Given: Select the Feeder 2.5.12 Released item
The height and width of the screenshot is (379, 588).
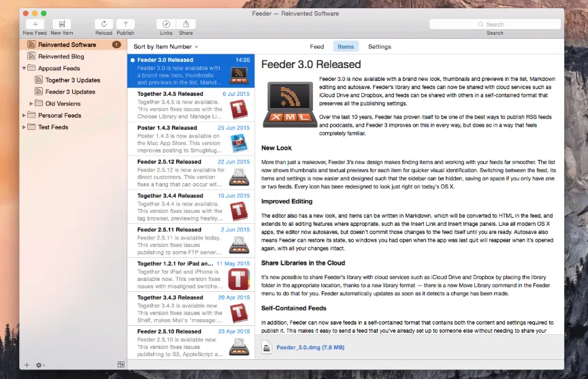Looking at the screenshot, I should tap(191, 173).
